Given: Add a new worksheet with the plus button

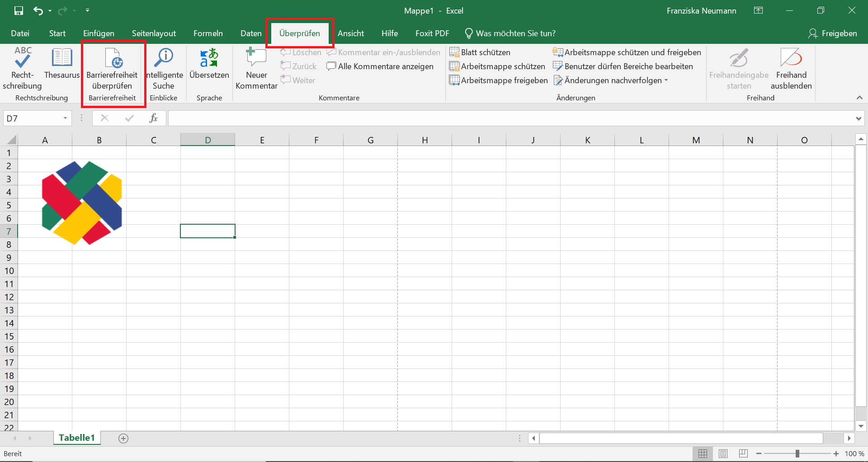Looking at the screenshot, I should [x=123, y=438].
